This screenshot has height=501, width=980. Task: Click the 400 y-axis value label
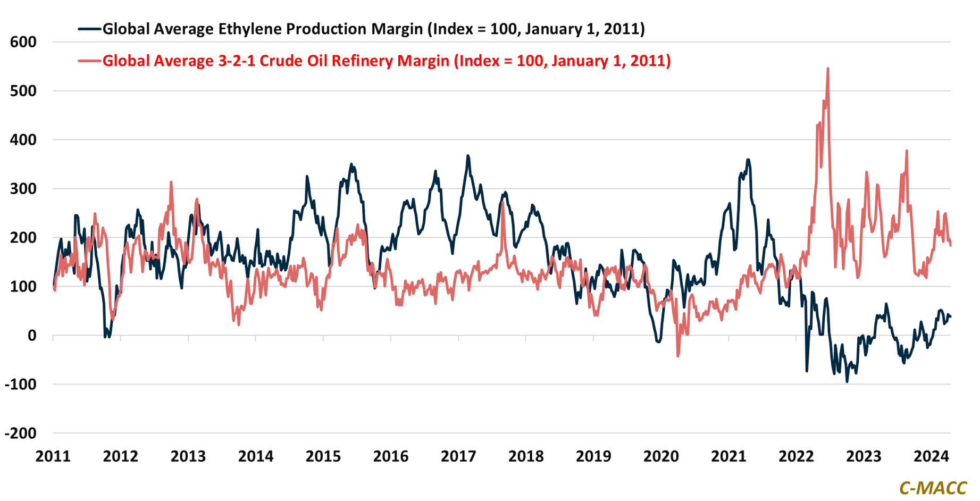23,140
